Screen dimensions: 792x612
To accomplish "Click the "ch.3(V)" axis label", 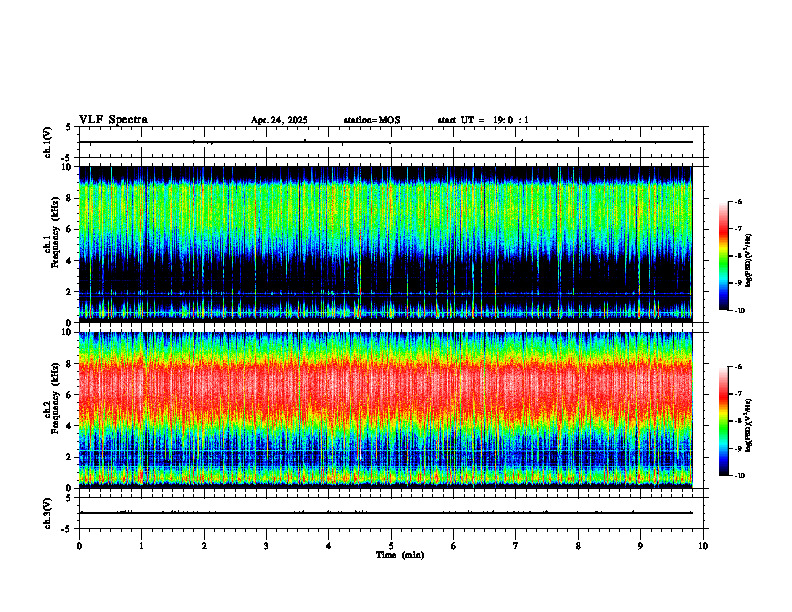I will click(48, 513).
